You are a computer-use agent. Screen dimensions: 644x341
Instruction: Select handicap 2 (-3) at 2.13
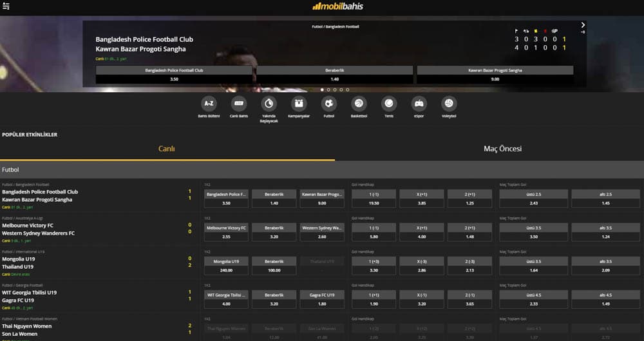470,266
